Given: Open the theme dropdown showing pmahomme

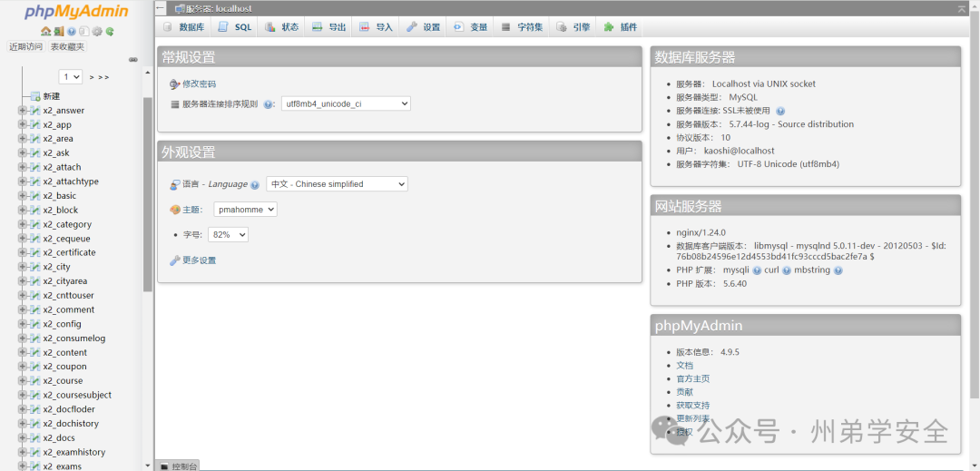Looking at the screenshot, I should 245,210.
